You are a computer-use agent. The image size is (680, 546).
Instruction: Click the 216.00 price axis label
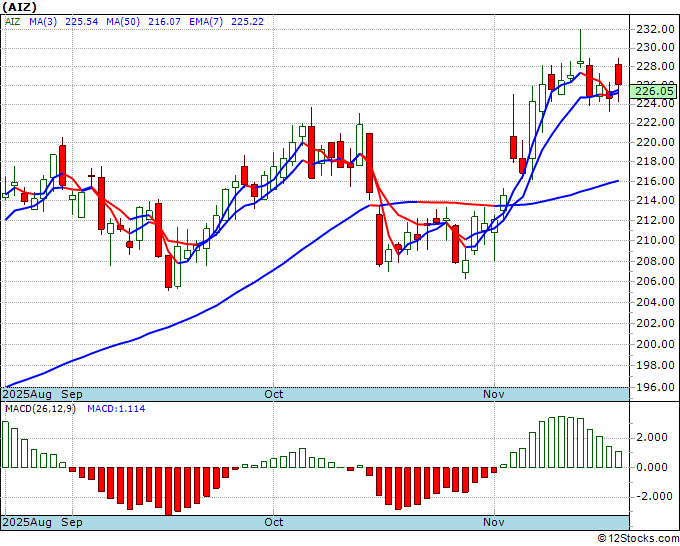pyautogui.click(x=655, y=181)
